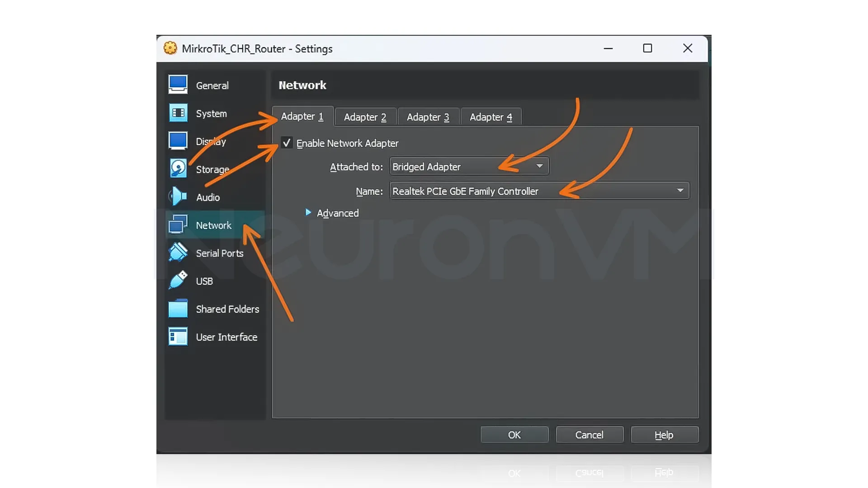The height and width of the screenshot is (488, 868).
Task: Toggle the Enable Network Adapter checkbox
Action: [287, 143]
